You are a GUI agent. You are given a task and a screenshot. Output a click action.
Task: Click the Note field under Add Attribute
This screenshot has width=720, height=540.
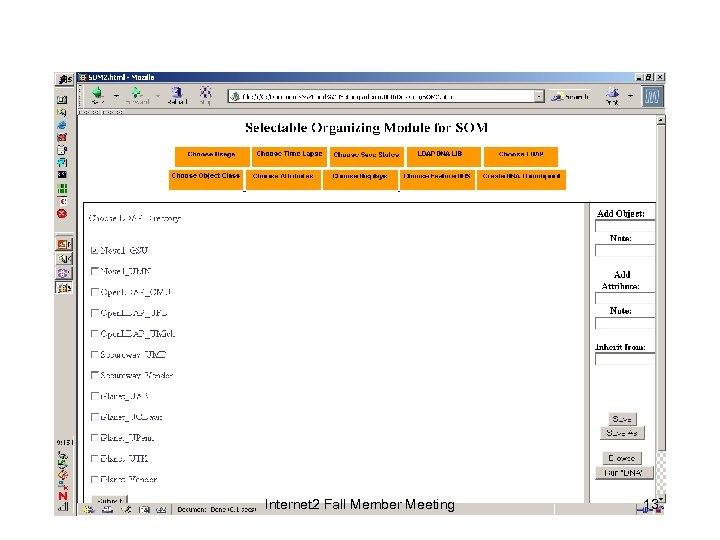625,323
